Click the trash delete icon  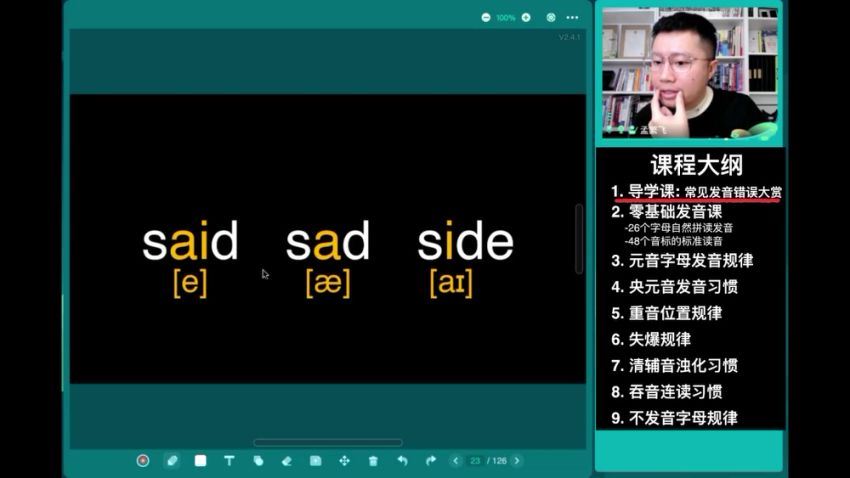click(373, 461)
